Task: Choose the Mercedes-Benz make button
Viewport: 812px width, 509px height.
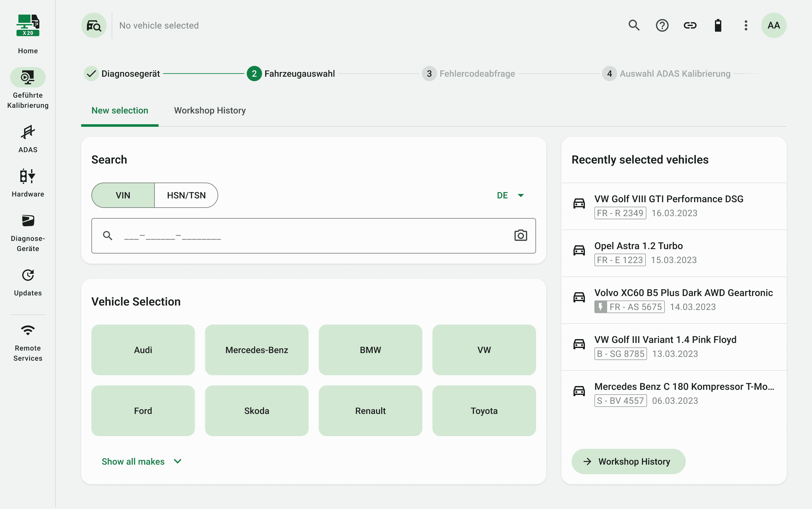Action: tap(257, 350)
